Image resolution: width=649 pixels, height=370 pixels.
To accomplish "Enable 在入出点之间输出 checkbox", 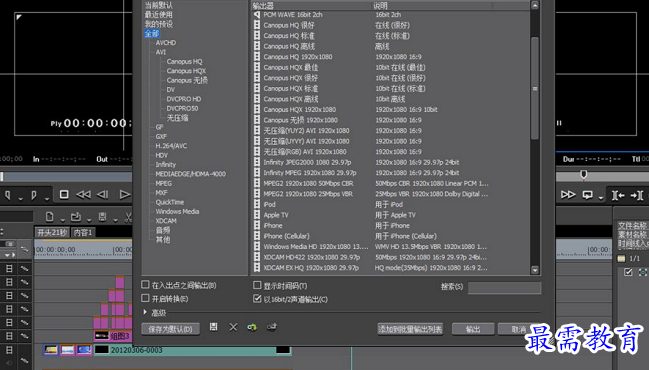I will coord(145,285).
